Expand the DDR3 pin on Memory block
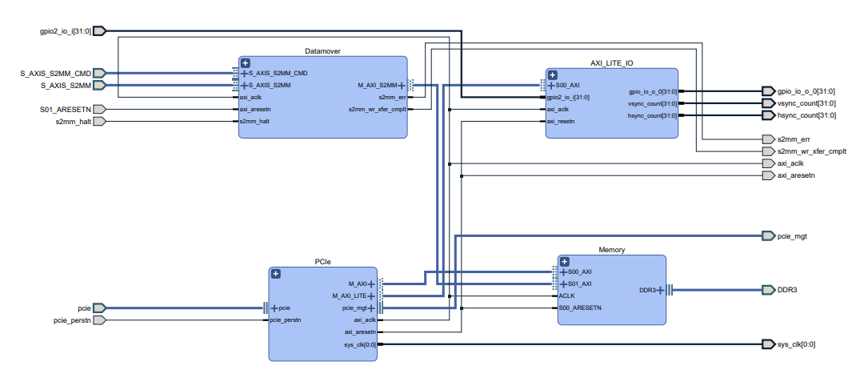 (661, 290)
